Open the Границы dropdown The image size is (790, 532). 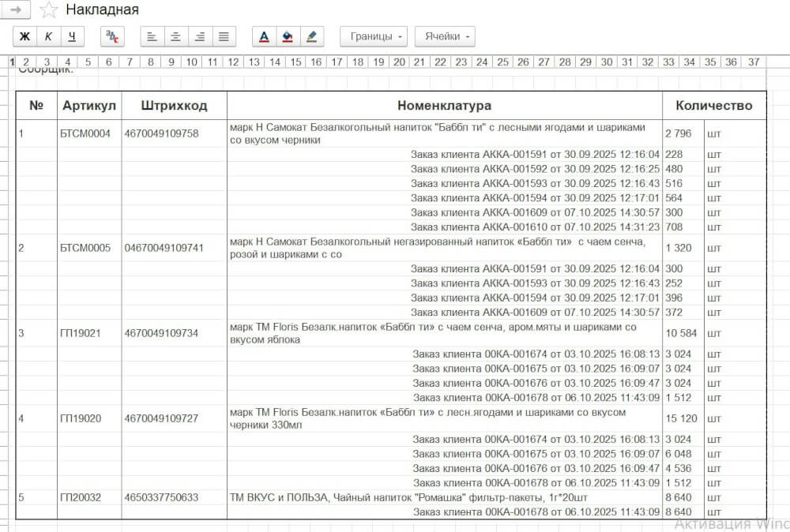click(374, 36)
